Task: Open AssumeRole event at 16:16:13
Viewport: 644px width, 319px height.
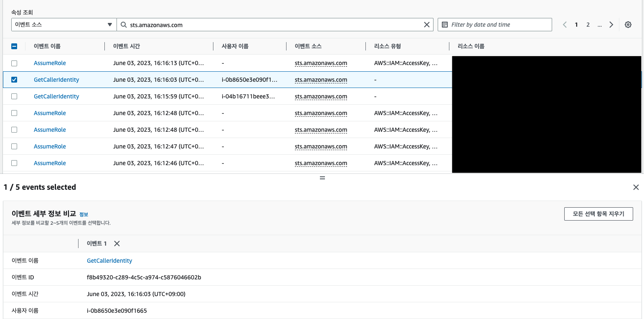Action: [x=50, y=63]
